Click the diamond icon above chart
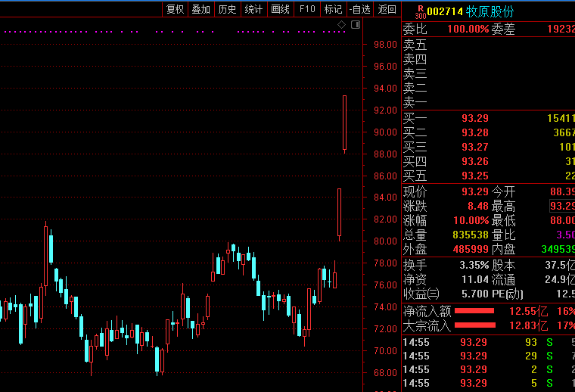The image size is (575, 392). tap(341, 24)
